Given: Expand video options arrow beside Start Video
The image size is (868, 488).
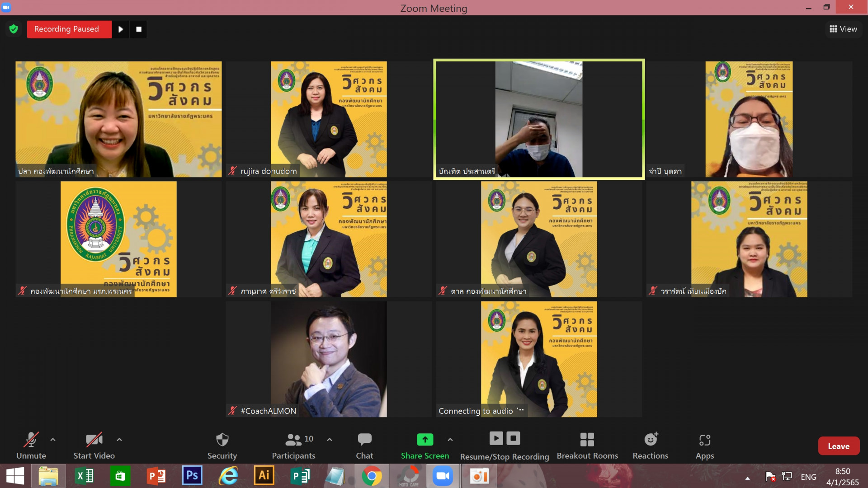Looking at the screenshot, I should coord(119,439).
